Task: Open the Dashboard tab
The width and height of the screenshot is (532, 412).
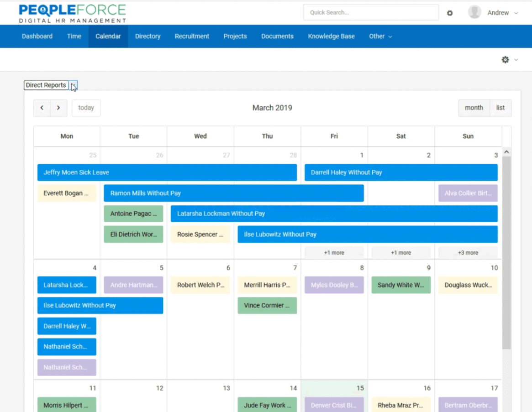Action: coord(37,37)
